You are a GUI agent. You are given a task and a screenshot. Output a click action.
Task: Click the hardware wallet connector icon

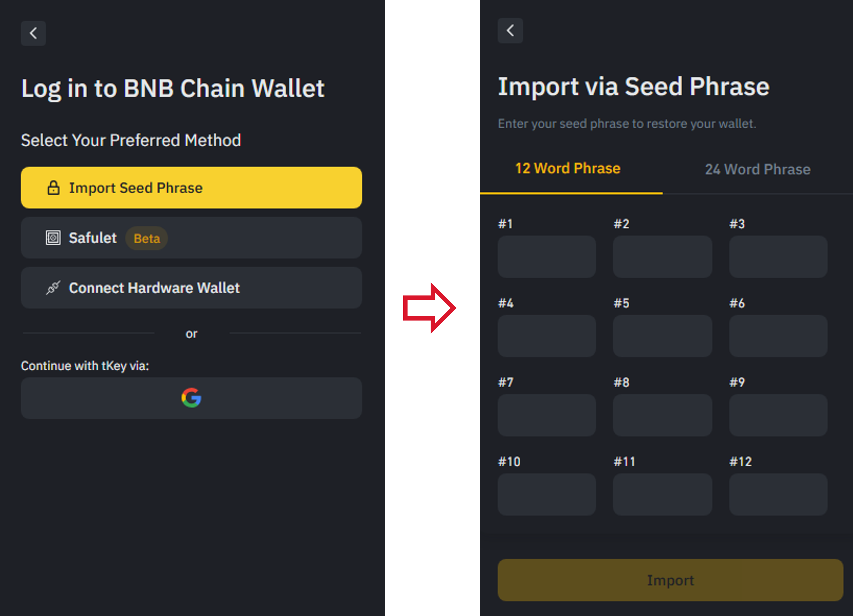[x=53, y=288]
